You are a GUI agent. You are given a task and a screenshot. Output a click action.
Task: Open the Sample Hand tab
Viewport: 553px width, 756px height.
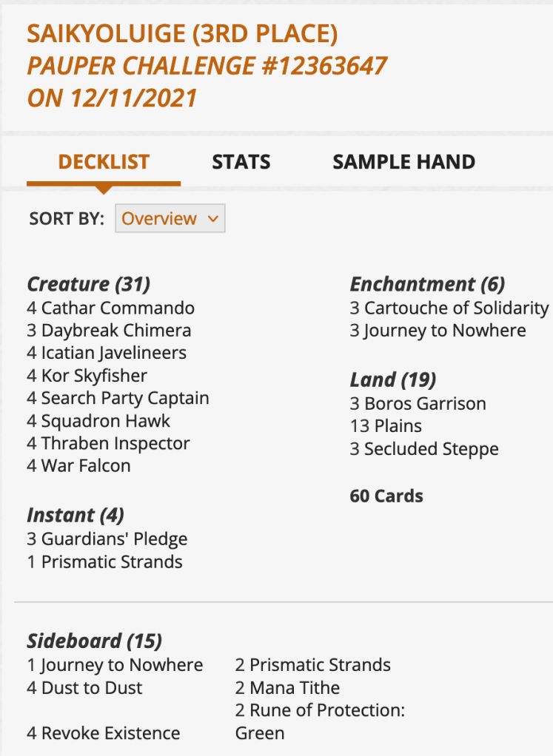click(x=403, y=162)
